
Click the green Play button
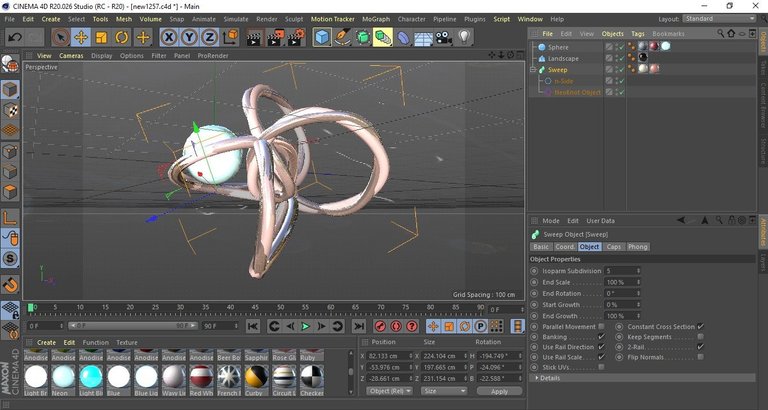[x=306, y=326]
